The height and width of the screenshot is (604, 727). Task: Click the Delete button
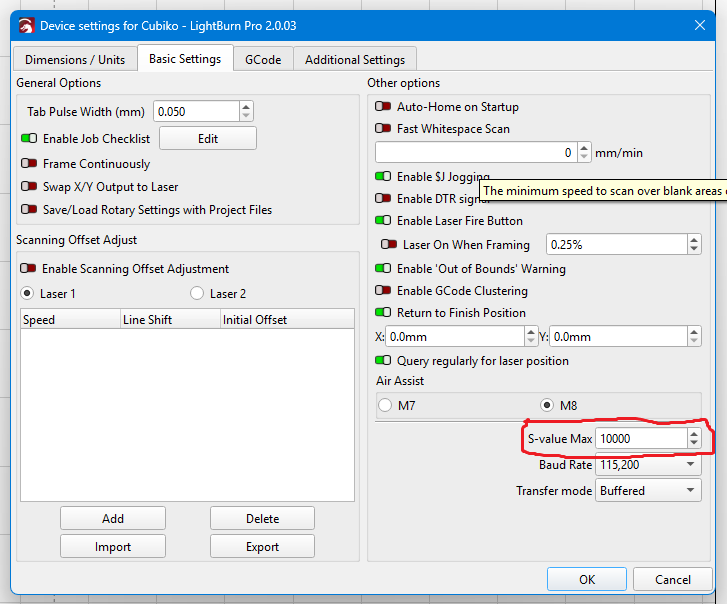coord(262,518)
